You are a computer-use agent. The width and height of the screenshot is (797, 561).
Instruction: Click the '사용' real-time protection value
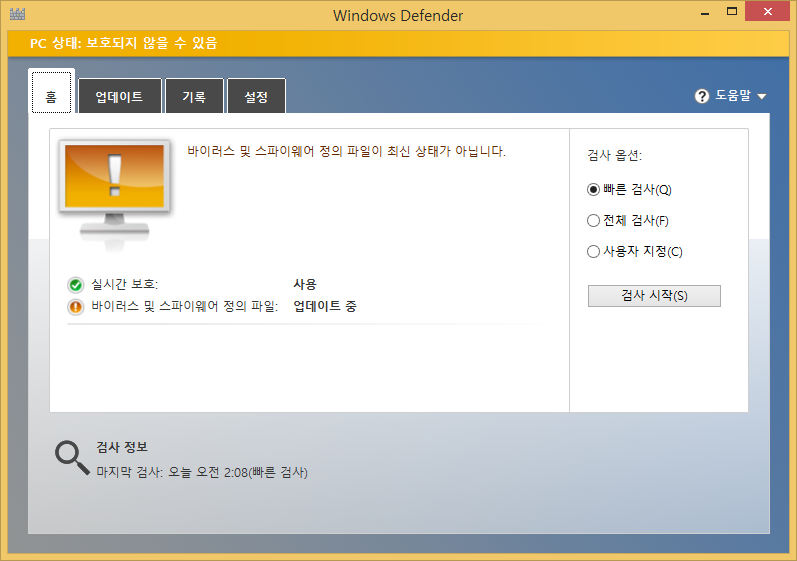305,284
